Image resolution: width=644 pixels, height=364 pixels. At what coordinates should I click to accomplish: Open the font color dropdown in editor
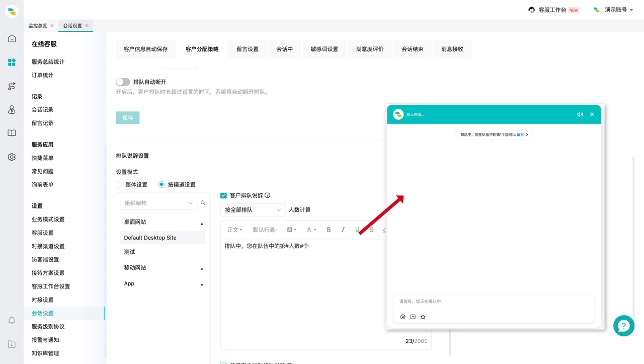tap(311, 229)
